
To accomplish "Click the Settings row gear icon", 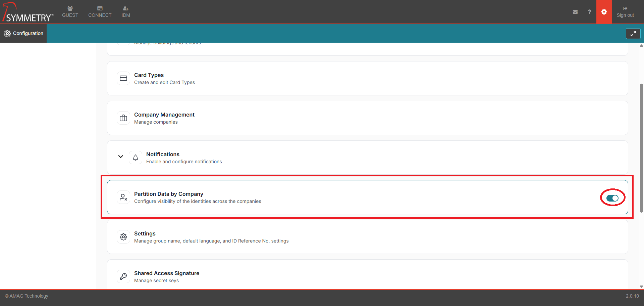I will (x=123, y=237).
